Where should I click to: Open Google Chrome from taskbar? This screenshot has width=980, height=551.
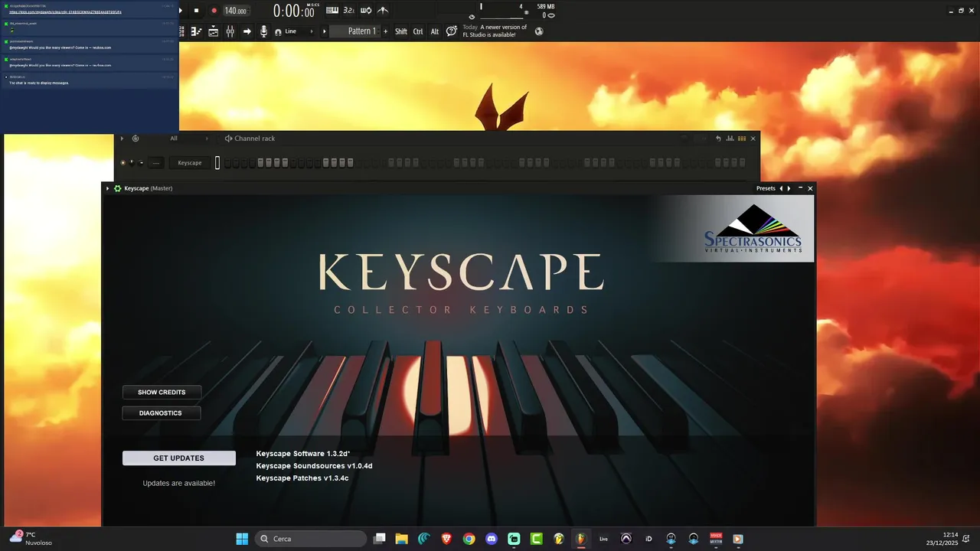click(x=469, y=539)
